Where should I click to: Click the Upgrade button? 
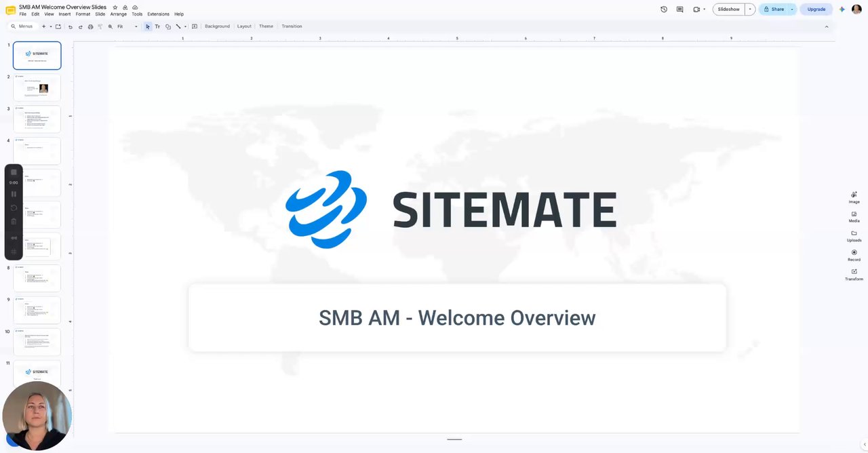click(x=816, y=9)
